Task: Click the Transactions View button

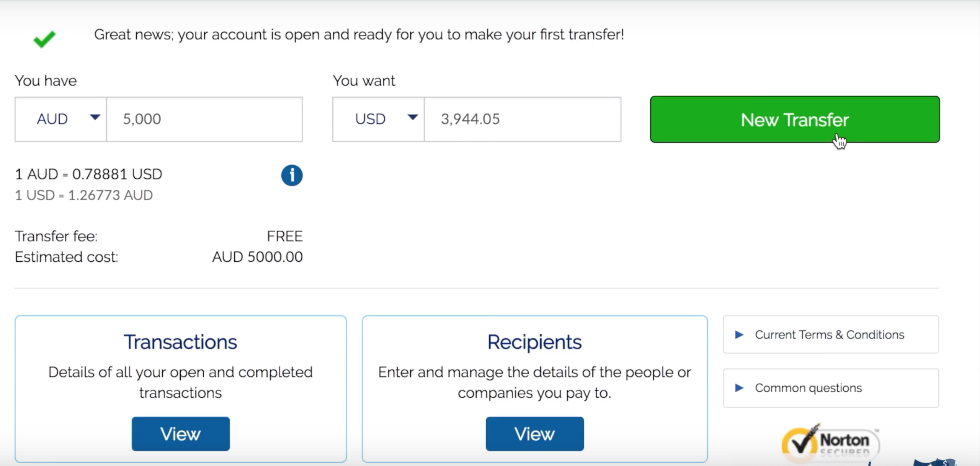Action: coord(180,434)
